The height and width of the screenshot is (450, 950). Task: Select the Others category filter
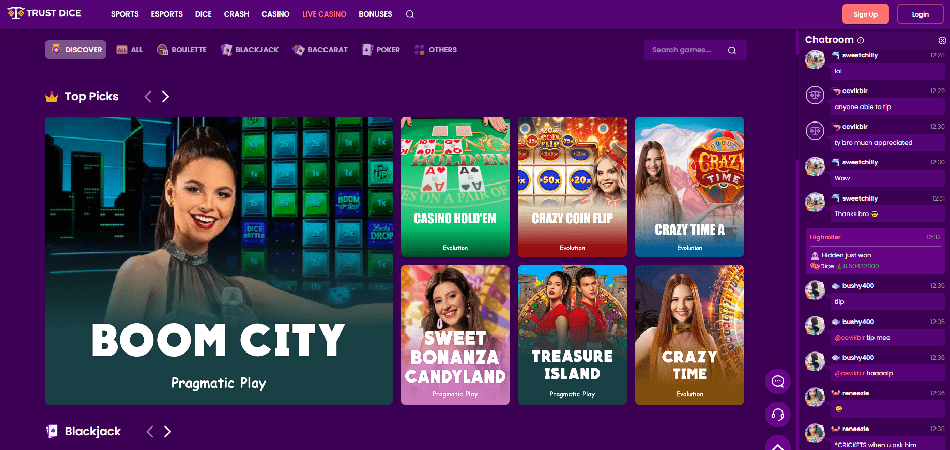(436, 50)
